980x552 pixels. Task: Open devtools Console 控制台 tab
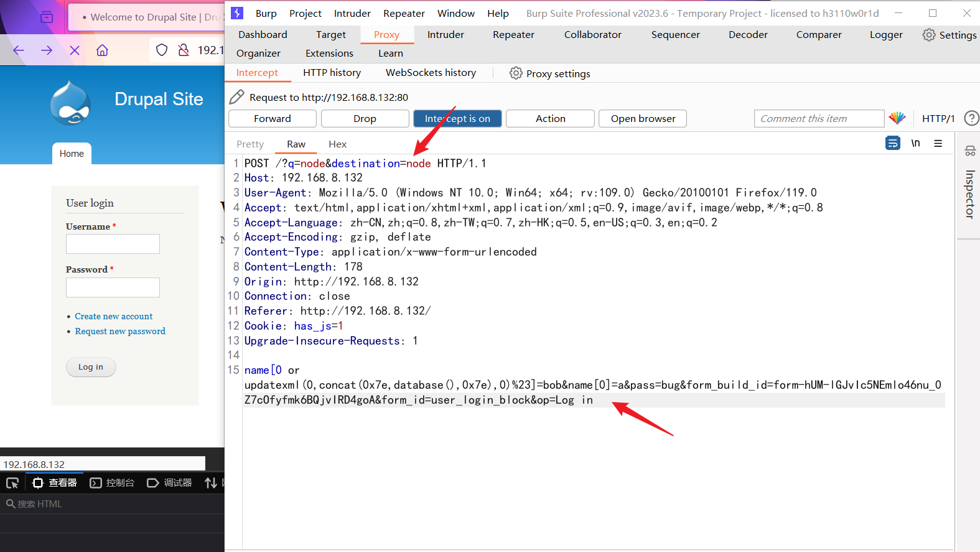coord(112,483)
